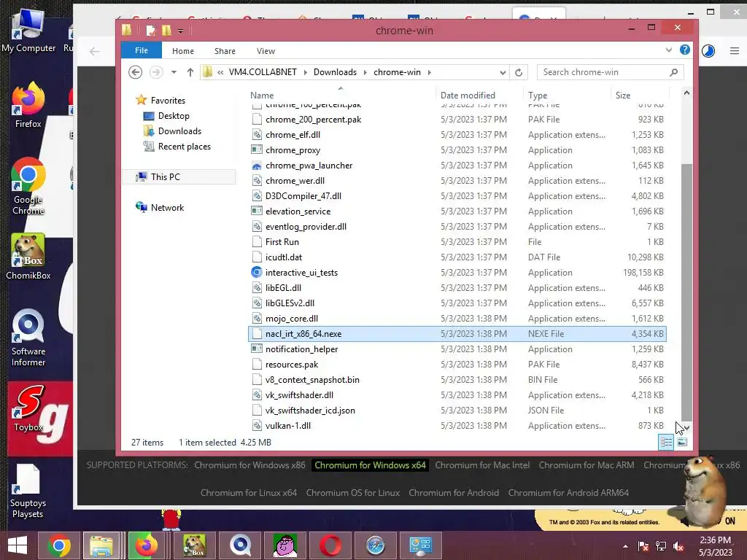Image resolution: width=747 pixels, height=560 pixels.
Task: Open the View ribbon tab
Action: [x=266, y=51]
